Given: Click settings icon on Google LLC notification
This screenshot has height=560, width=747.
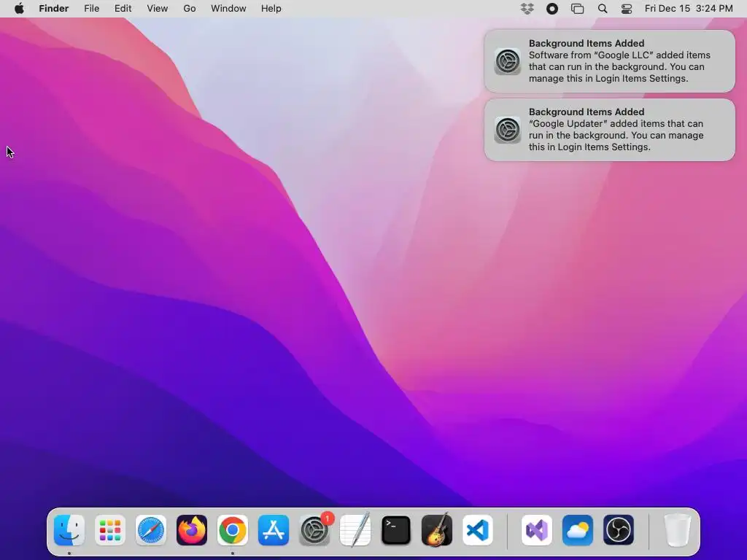Looking at the screenshot, I should coord(508,61).
